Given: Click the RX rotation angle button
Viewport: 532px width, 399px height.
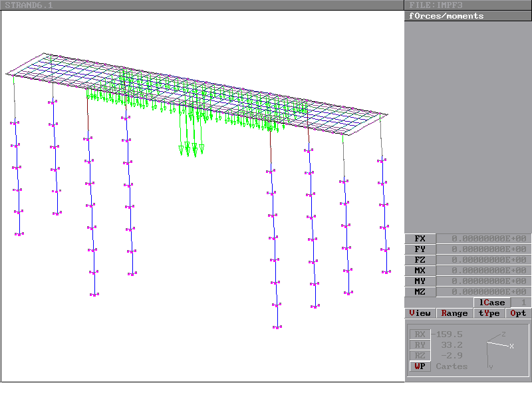Looking at the screenshot, I should click(x=420, y=334).
